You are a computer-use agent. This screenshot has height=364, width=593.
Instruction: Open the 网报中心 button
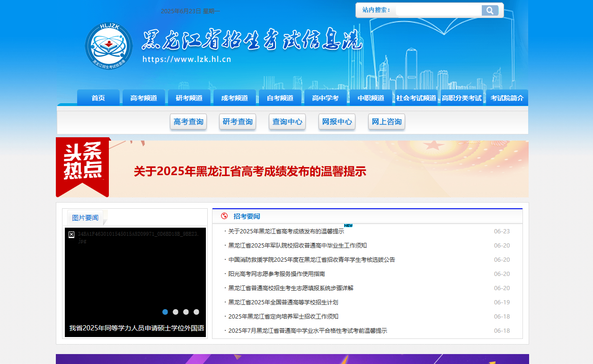[x=337, y=122]
